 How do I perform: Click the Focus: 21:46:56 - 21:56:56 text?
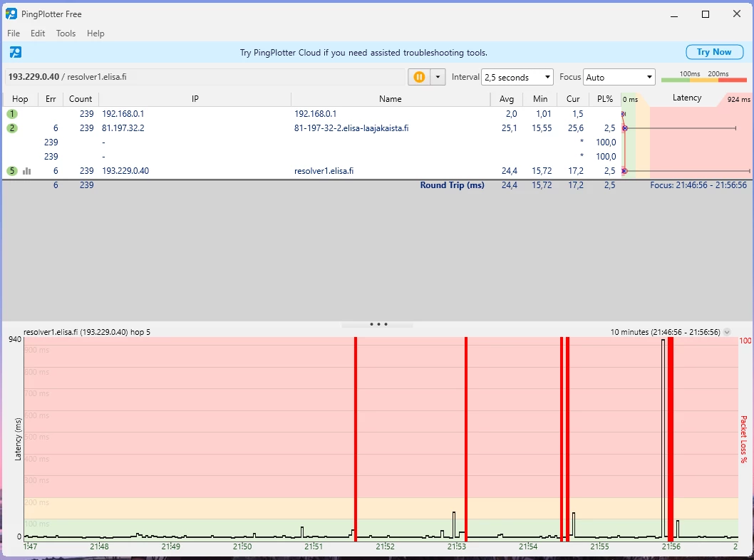698,185
